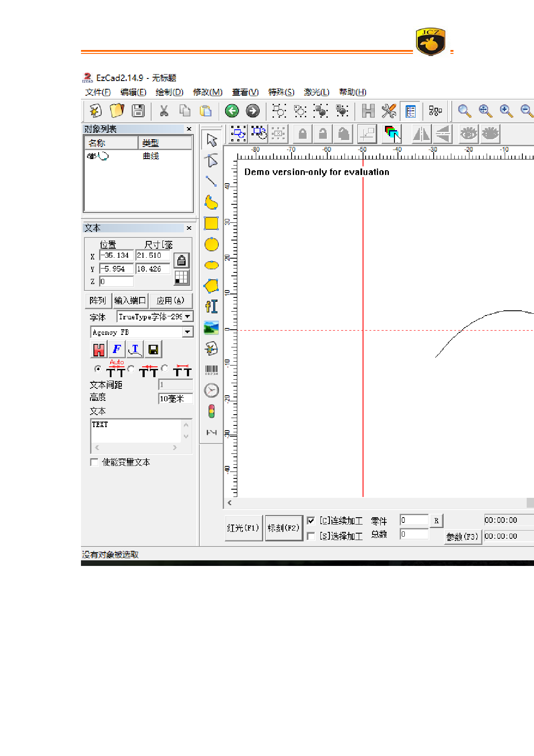Viewport: 534px width, 756px height.
Task: Open the TrueType font type dropdown
Action: (188, 317)
